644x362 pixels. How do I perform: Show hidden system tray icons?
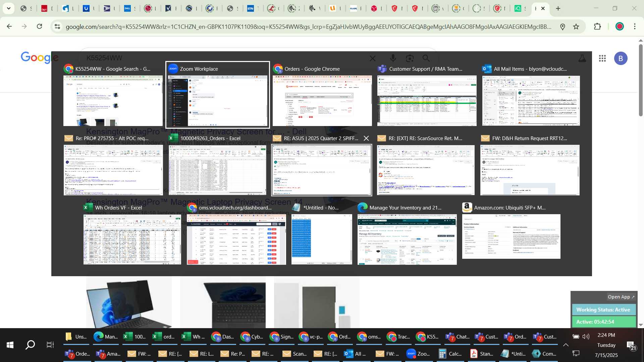point(566,345)
